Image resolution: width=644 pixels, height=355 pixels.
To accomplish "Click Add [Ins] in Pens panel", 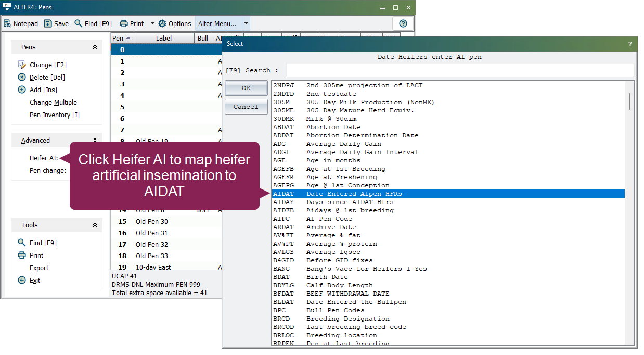I will pos(43,90).
